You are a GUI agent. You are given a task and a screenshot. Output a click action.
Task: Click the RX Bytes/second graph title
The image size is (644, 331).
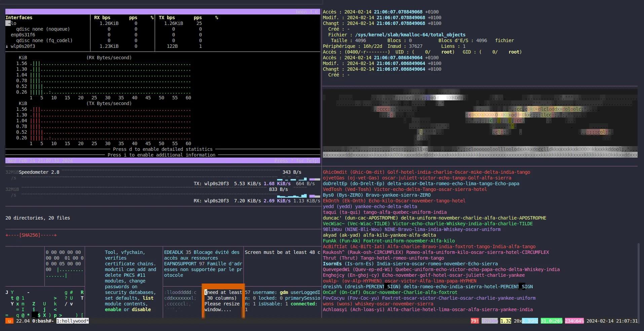(109, 58)
